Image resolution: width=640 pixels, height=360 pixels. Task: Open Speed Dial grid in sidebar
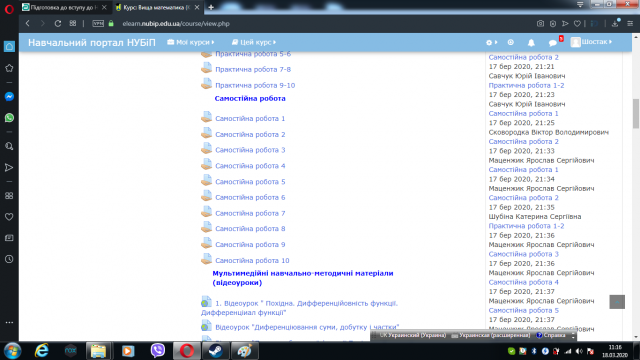click(9, 196)
